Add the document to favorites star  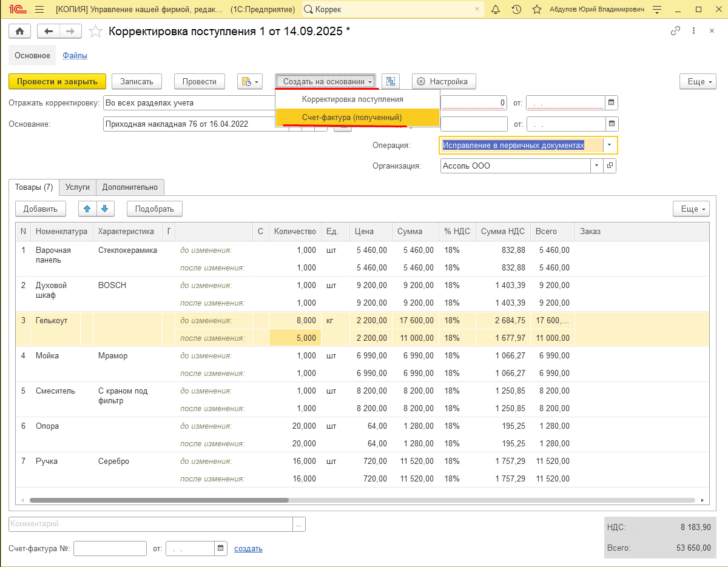(95, 32)
